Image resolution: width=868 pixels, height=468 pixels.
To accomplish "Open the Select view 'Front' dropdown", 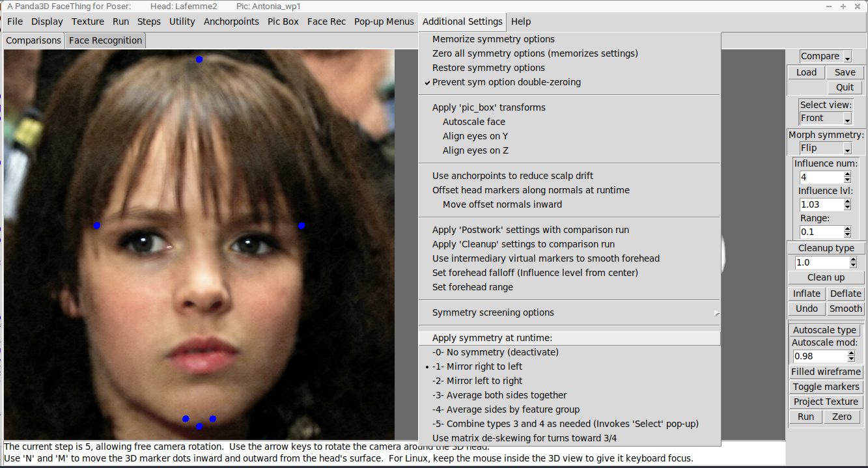I will pyautogui.click(x=826, y=118).
